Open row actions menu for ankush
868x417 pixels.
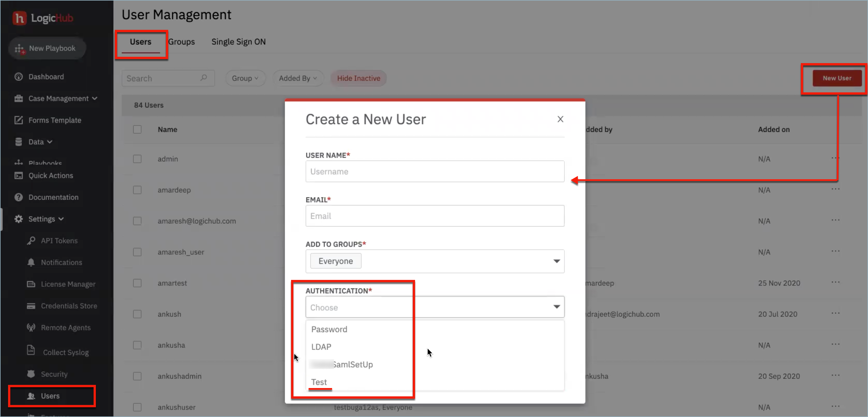point(835,313)
